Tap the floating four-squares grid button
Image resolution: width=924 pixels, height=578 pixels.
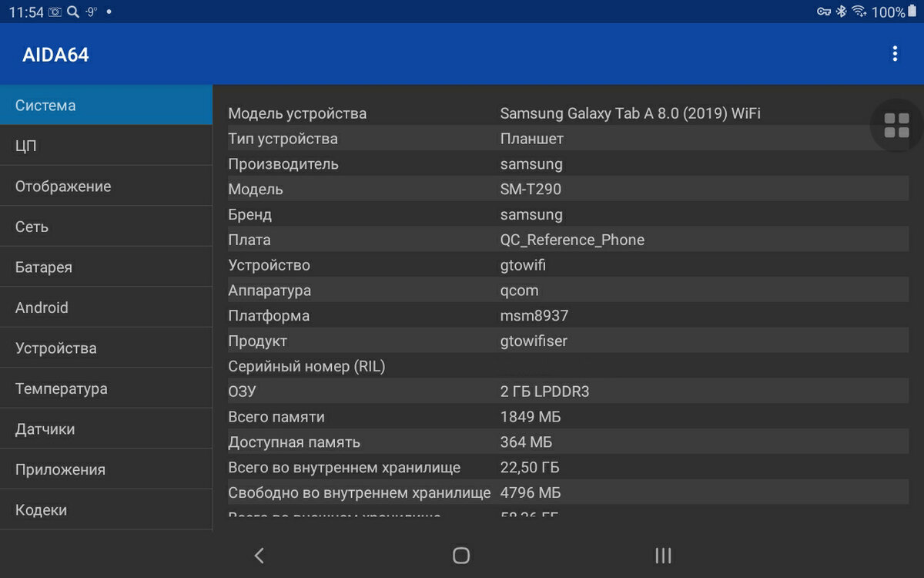pyautogui.click(x=897, y=126)
